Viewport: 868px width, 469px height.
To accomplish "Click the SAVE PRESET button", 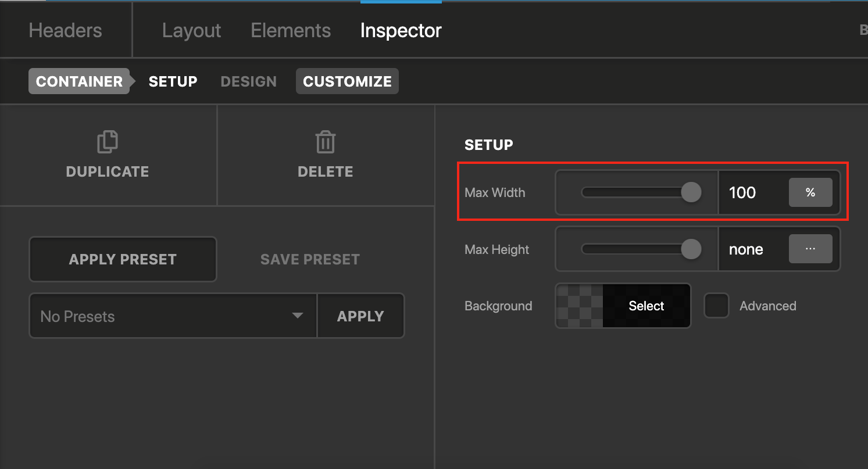I will click(x=310, y=259).
